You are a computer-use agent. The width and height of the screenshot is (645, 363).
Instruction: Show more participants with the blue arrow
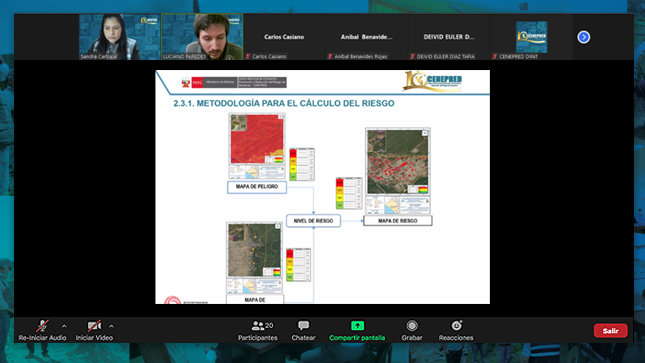tap(583, 37)
